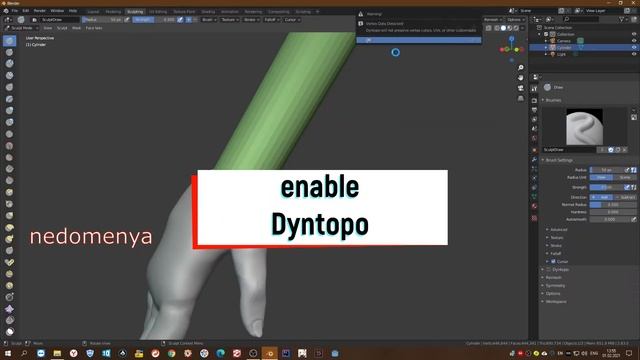Image resolution: width=640 pixels, height=360 pixels.
Task: Expand the Advanced brush subpanel
Action: pyautogui.click(x=558, y=230)
